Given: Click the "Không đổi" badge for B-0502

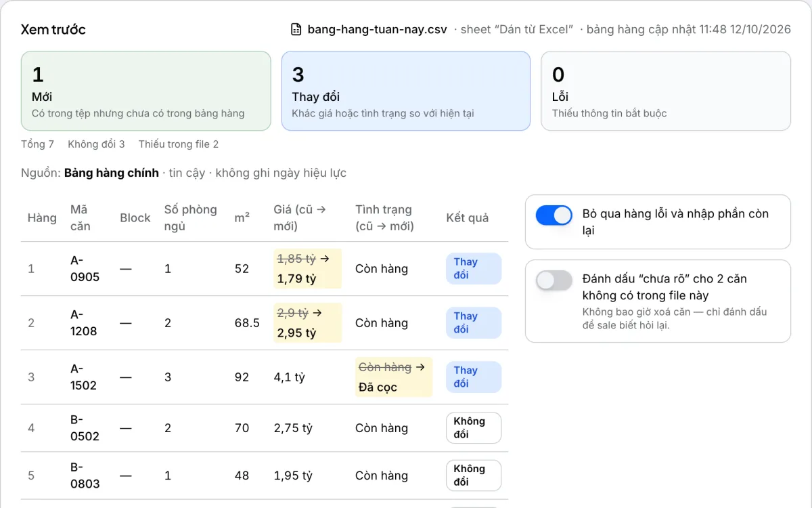Looking at the screenshot, I should pyautogui.click(x=474, y=428).
